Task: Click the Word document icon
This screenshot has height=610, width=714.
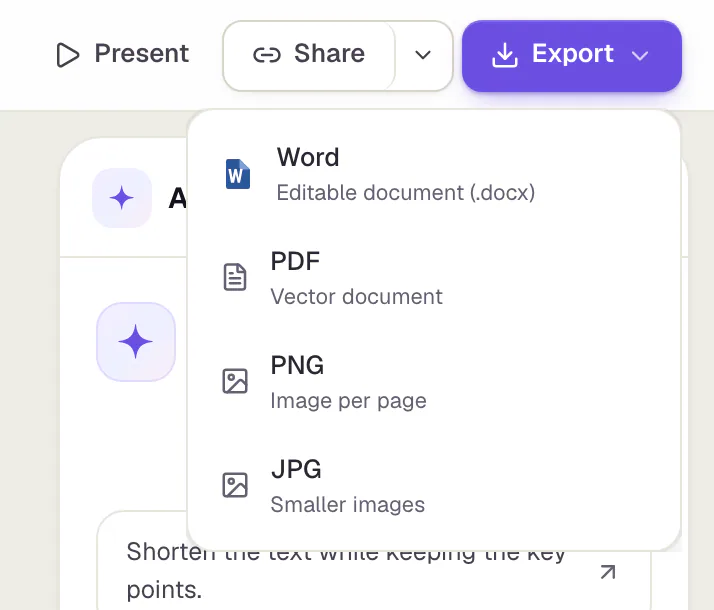Action: click(238, 174)
